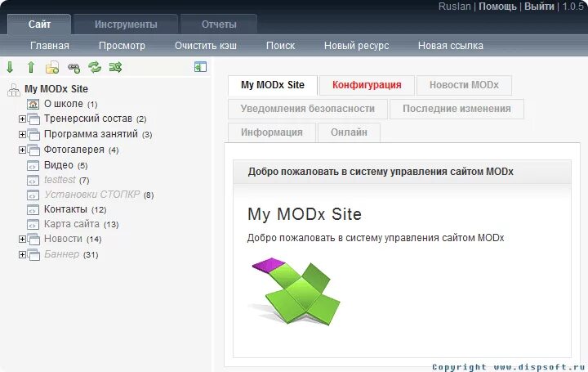
Task: Click the document icon beside Карта сайта
Action: (33, 225)
